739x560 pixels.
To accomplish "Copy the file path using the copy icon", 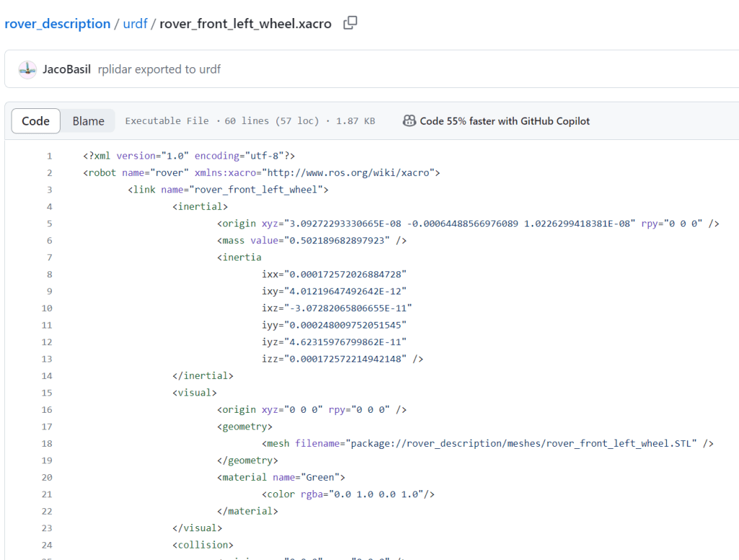I will pyautogui.click(x=350, y=23).
